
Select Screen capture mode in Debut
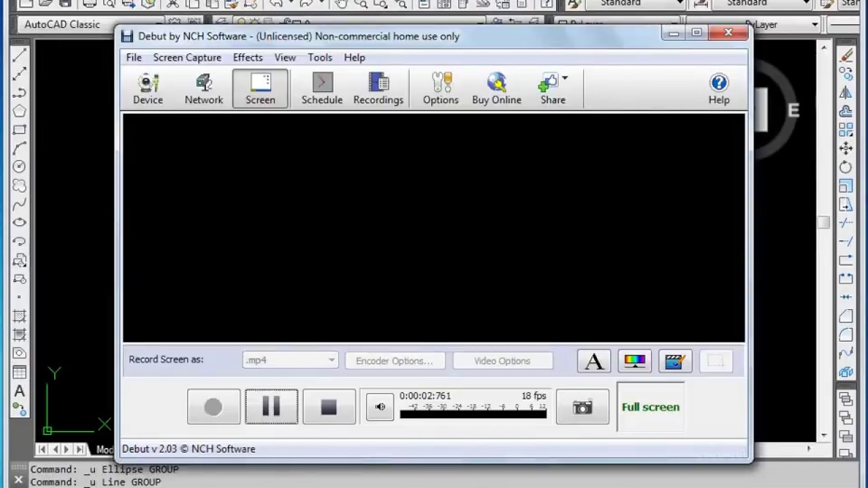(x=260, y=89)
